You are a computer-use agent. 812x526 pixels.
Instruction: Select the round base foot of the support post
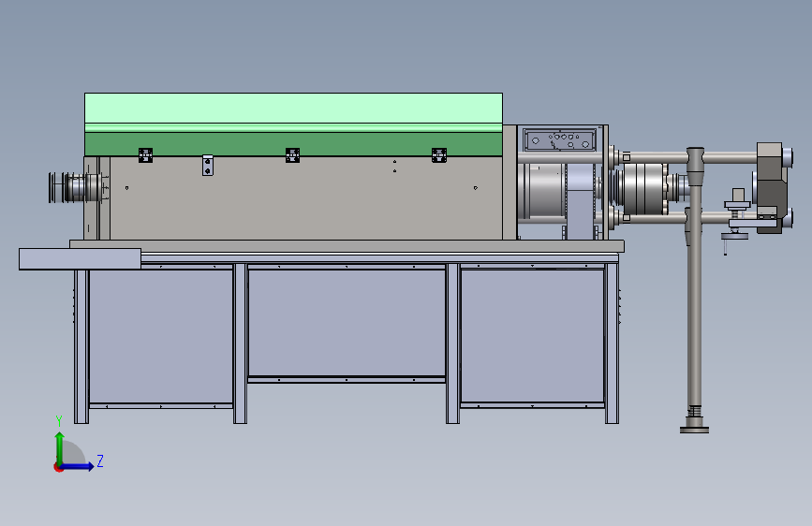coord(694,429)
